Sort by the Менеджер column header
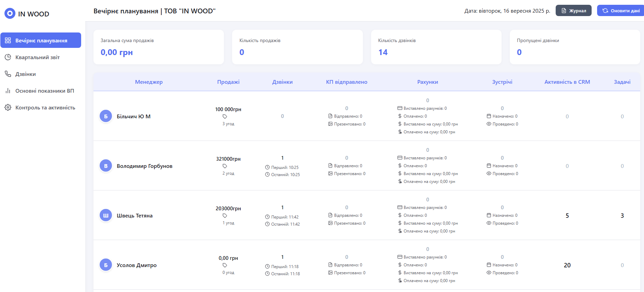644x292 pixels. point(149,82)
